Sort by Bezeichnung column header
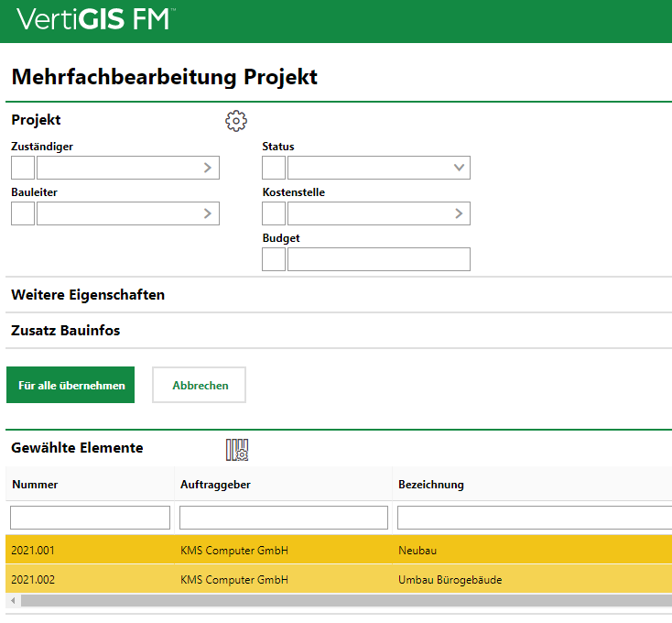The height and width of the screenshot is (623, 672). 431,485
